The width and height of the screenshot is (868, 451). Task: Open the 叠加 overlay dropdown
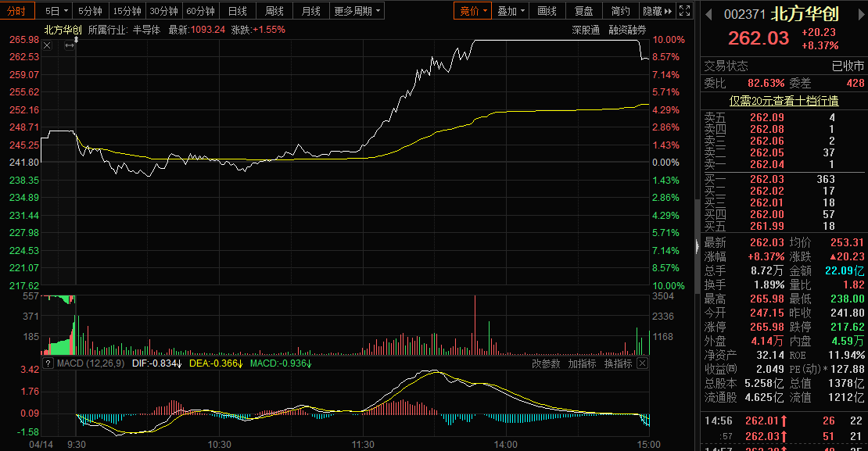coord(511,11)
